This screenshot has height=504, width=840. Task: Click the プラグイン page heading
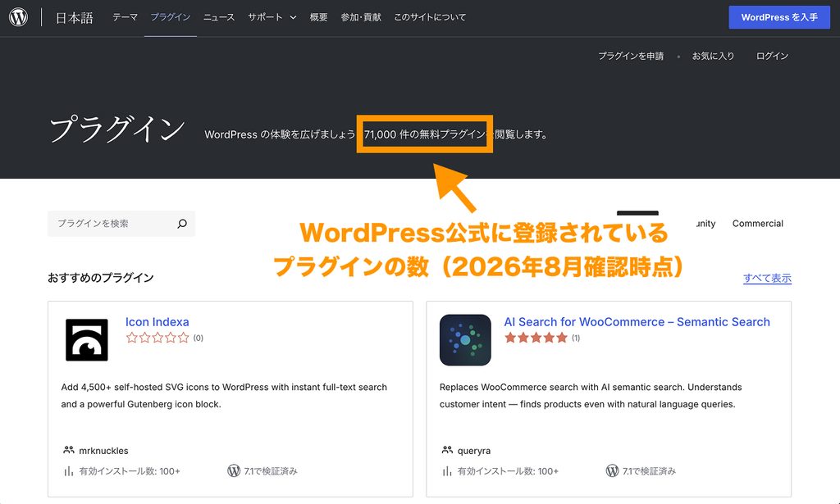point(116,130)
